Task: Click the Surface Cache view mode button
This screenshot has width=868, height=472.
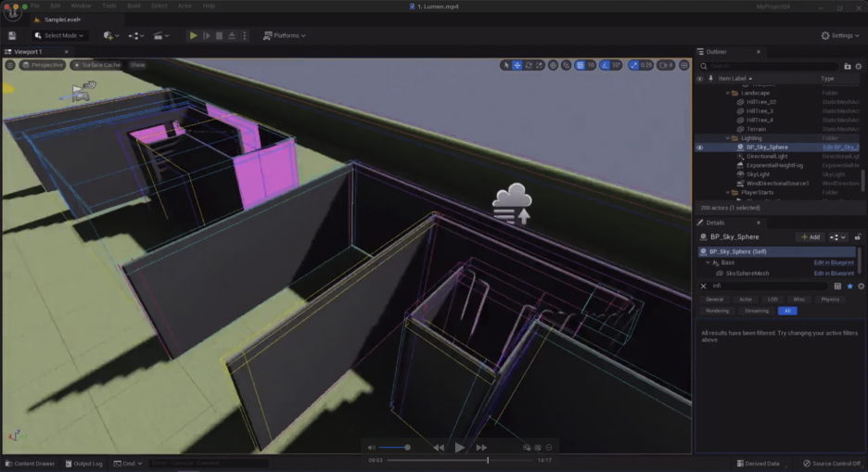Action: point(96,65)
